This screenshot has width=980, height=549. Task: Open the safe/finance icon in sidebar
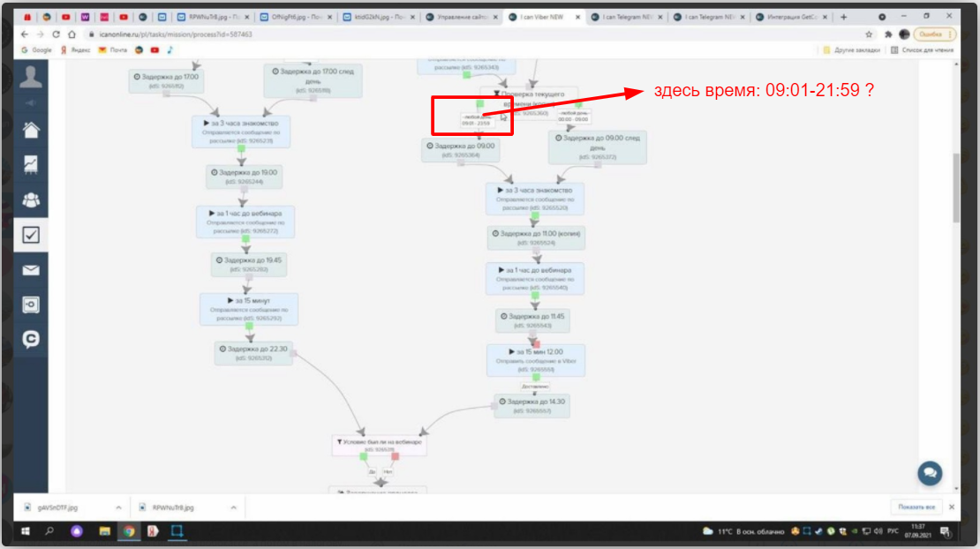[31, 305]
